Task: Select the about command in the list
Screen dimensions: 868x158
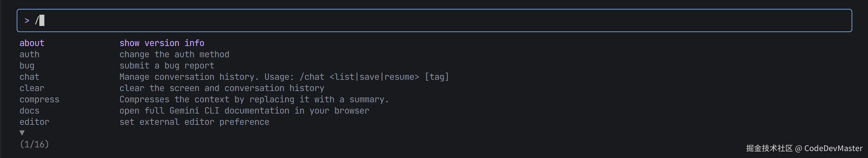Action: pyautogui.click(x=32, y=43)
